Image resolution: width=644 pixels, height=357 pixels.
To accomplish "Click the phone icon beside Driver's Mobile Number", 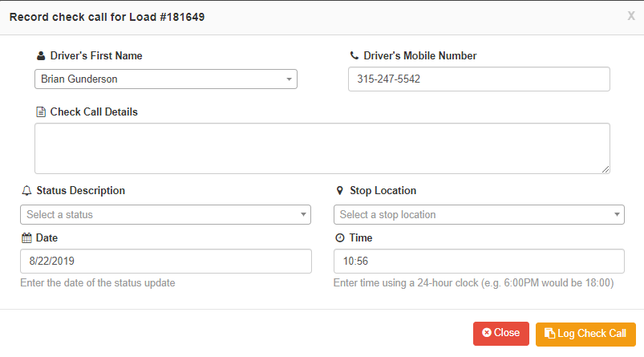I will (354, 56).
